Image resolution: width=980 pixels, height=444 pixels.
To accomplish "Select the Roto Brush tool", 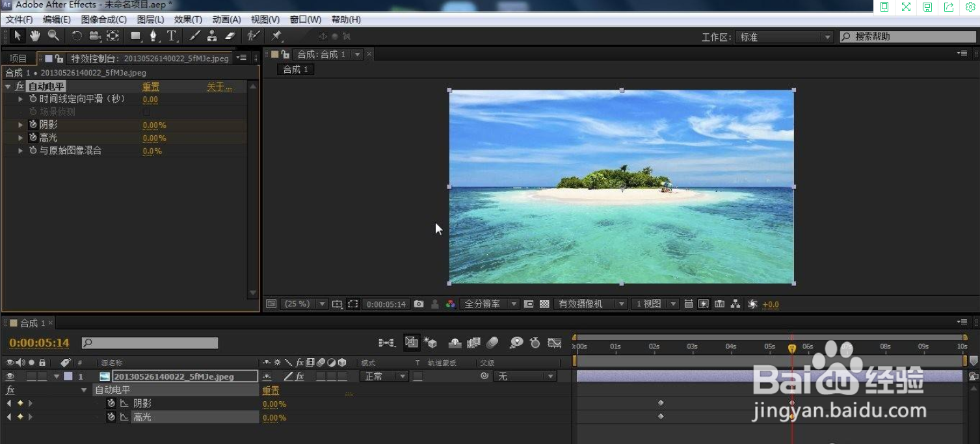I will pos(254,36).
